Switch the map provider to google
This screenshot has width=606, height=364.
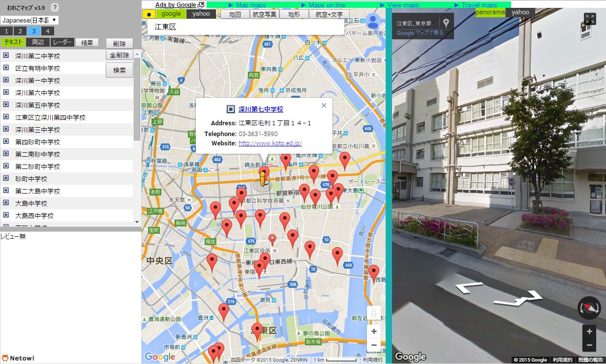[171, 14]
